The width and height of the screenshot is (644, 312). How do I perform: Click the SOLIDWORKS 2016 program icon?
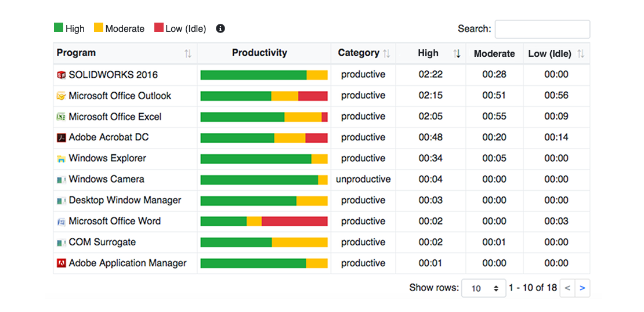(x=61, y=75)
